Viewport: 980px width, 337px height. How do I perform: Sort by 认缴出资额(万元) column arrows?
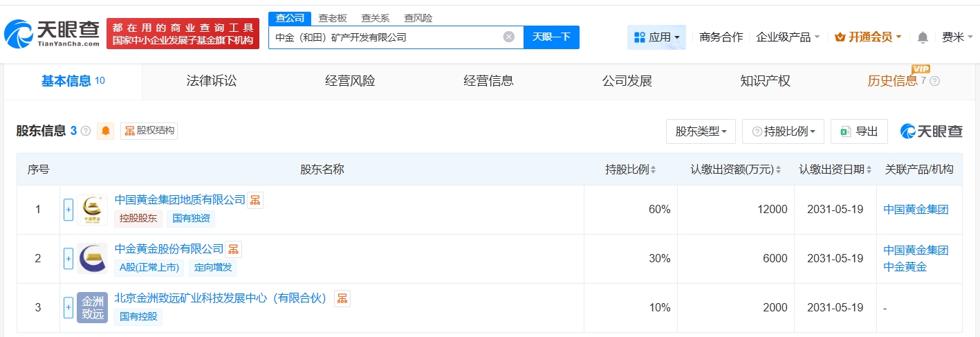click(x=778, y=170)
